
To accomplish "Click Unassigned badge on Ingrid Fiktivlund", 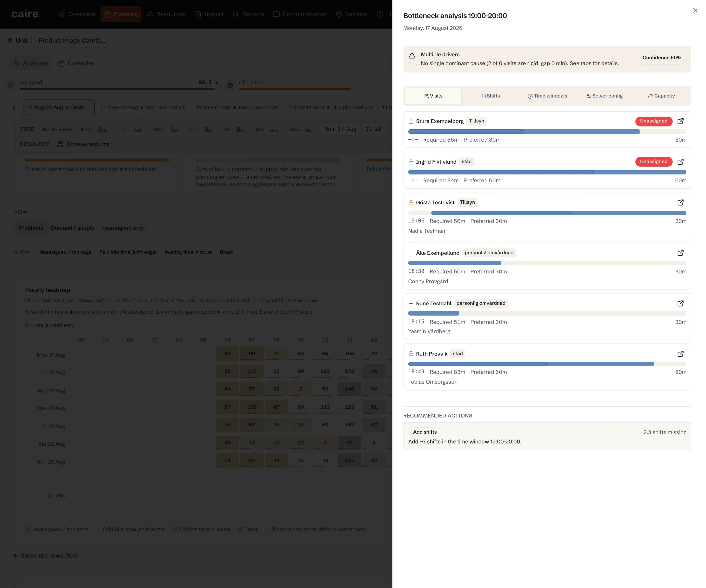I will click(654, 162).
